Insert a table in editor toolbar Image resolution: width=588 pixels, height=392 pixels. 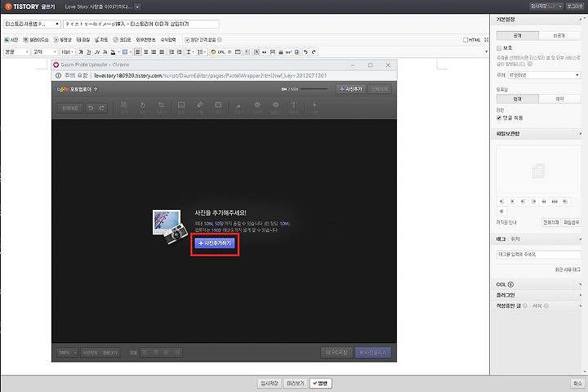238,52
